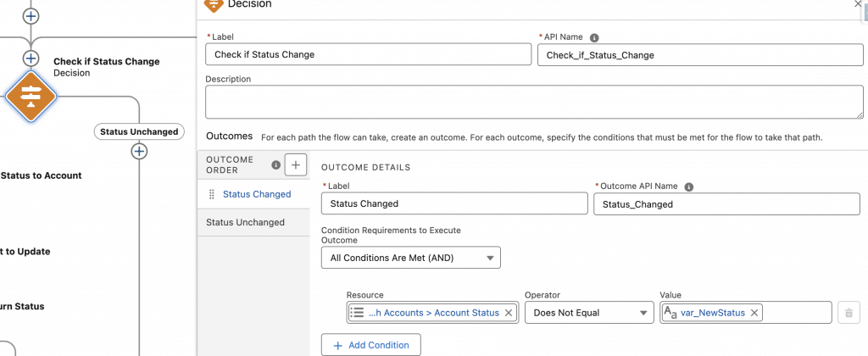Click the info icon beside Outcome API Name

point(689,187)
